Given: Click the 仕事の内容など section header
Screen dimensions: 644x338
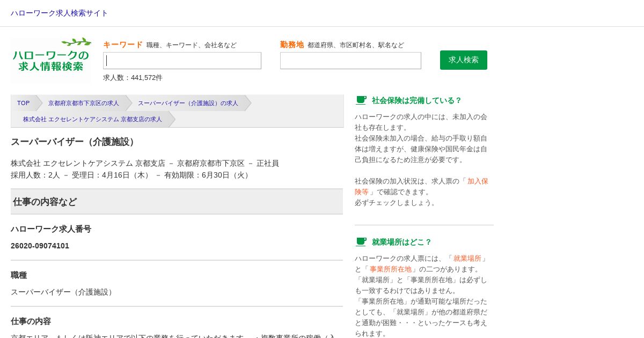Looking at the screenshot, I should pyautogui.click(x=177, y=202).
